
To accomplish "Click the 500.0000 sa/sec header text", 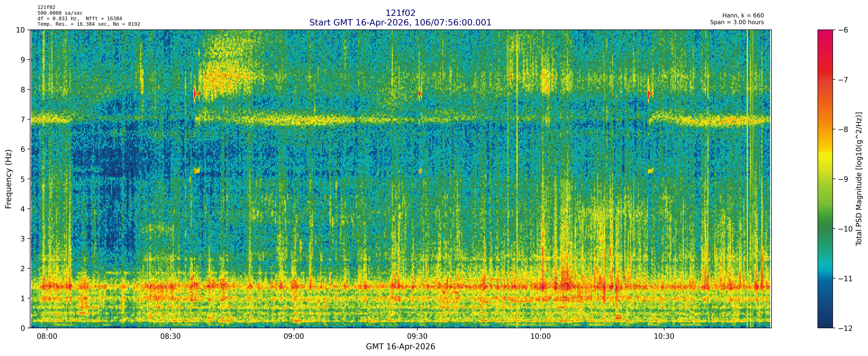I will point(60,13).
